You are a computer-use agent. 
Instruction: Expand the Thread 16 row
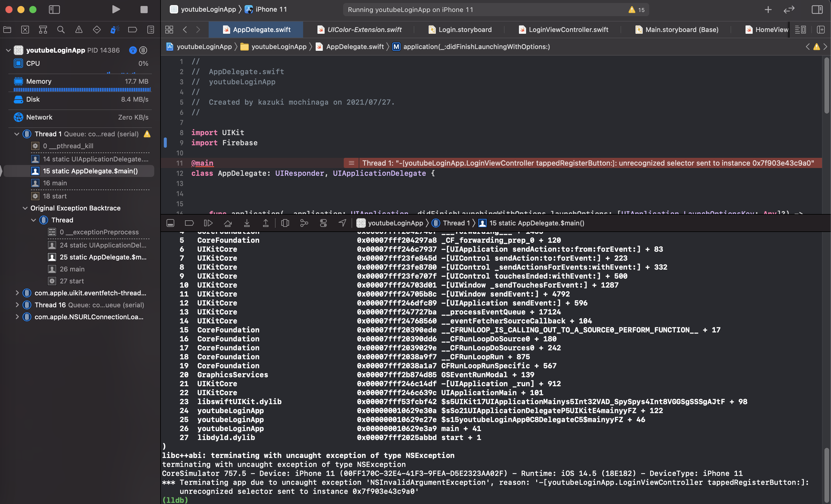(17, 305)
